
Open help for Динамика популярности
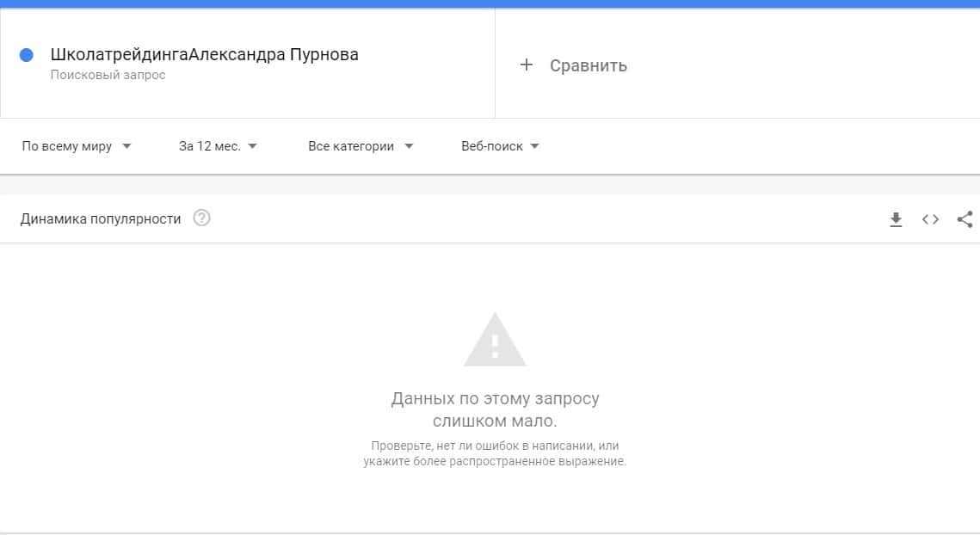201,218
